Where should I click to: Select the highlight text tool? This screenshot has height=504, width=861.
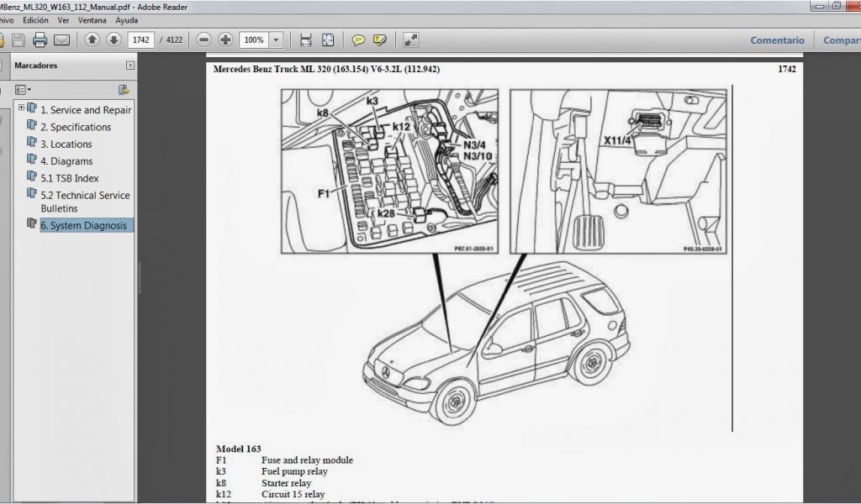tap(380, 39)
